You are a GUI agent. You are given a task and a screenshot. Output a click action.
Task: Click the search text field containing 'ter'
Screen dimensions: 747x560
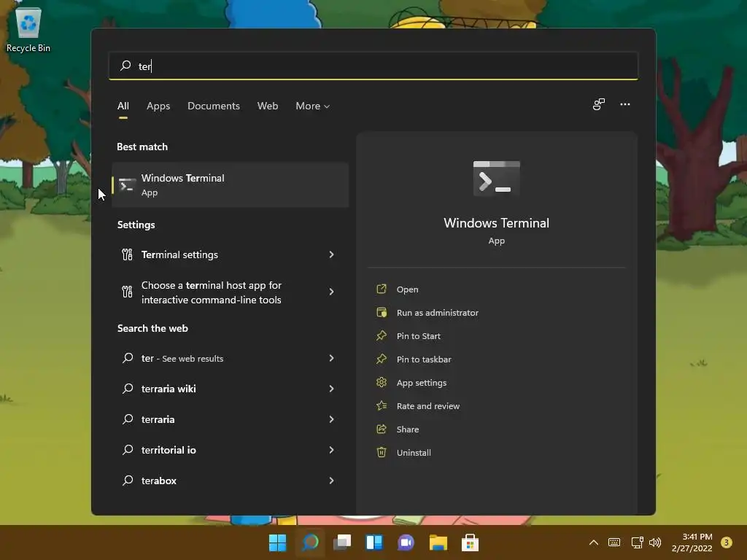[373, 66]
